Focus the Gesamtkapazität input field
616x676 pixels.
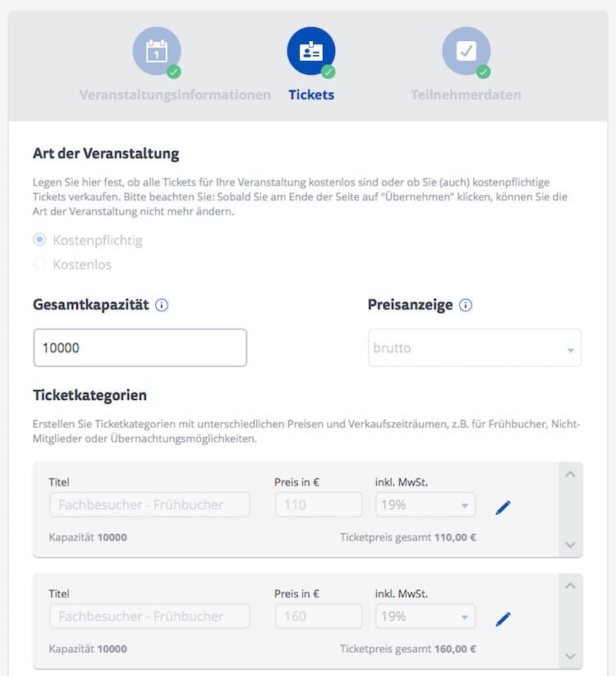pos(140,348)
